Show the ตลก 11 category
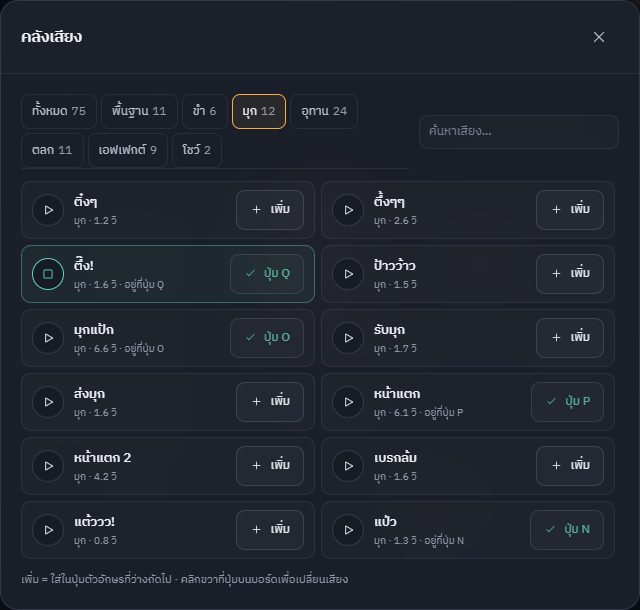Image resolution: width=640 pixels, height=610 pixels. point(52,150)
